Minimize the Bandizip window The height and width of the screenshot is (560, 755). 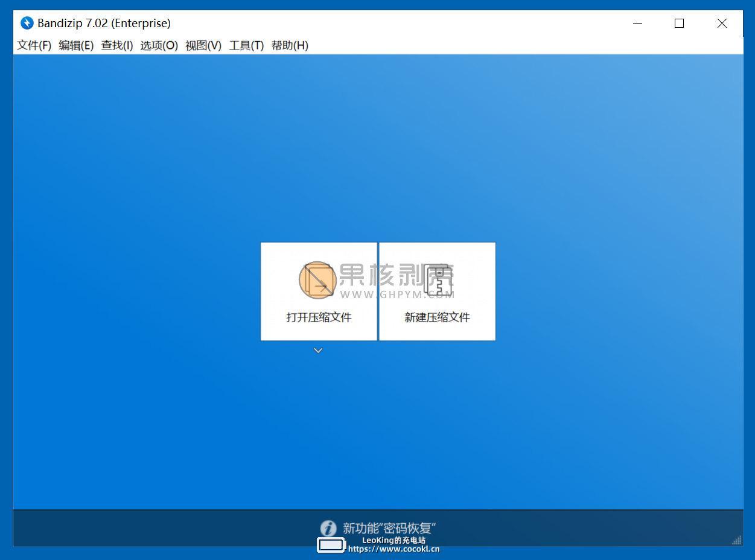coord(638,23)
